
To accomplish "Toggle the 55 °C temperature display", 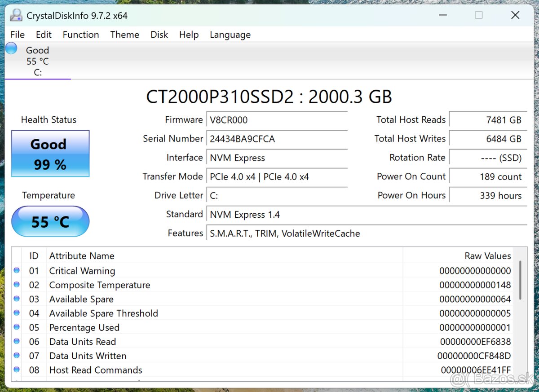I will click(50, 221).
